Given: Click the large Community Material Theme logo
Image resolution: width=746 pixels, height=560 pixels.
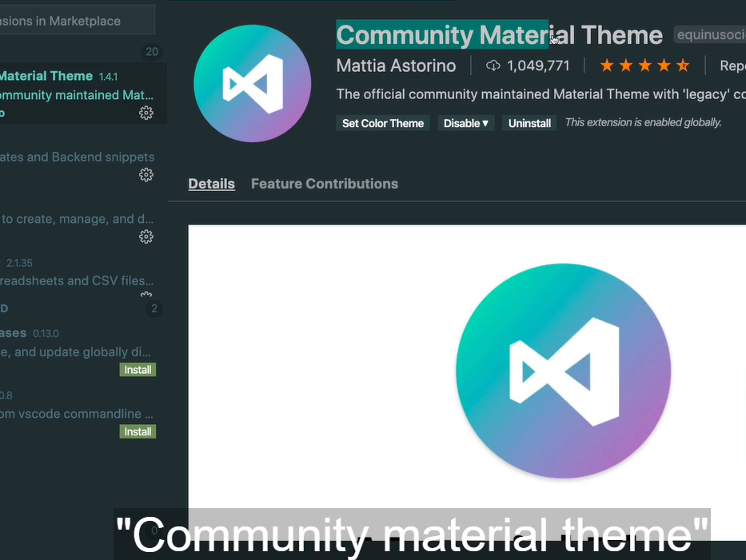Looking at the screenshot, I should 252,84.
